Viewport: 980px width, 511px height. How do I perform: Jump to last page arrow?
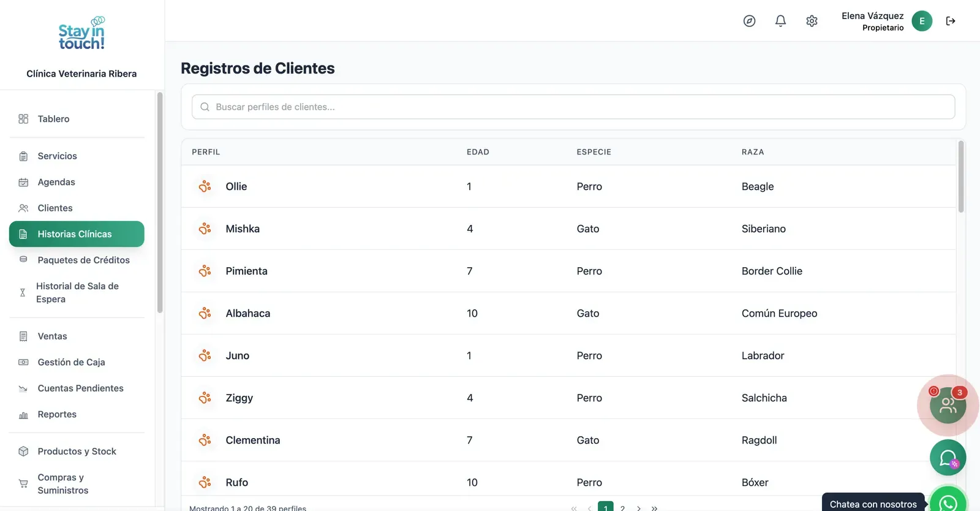[x=655, y=508]
